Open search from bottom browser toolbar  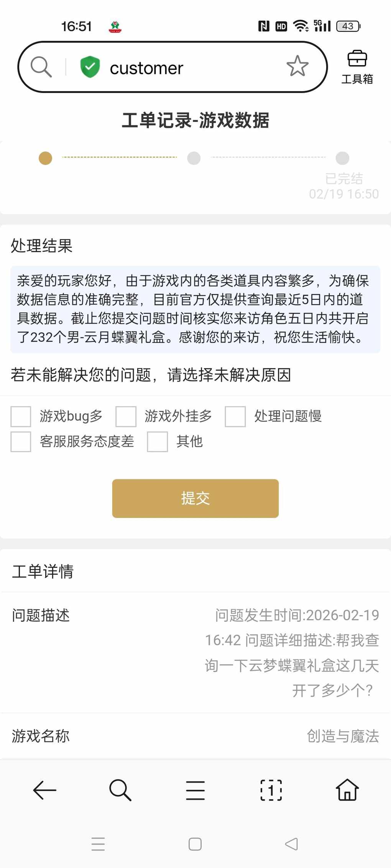(x=120, y=790)
